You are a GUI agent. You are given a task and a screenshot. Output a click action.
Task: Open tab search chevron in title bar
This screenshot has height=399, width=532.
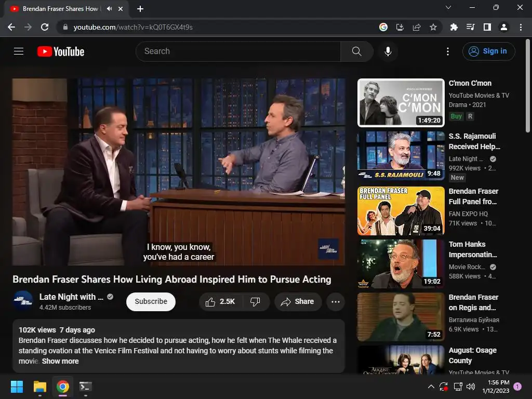[448, 7]
